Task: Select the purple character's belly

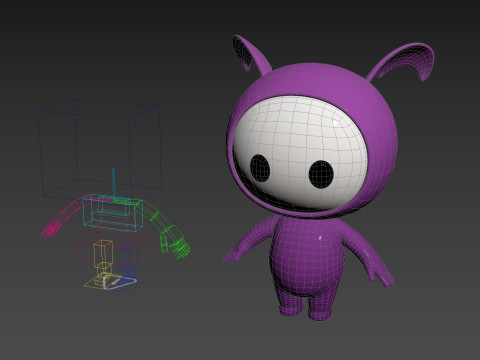Action: click(x=307, y=260)
